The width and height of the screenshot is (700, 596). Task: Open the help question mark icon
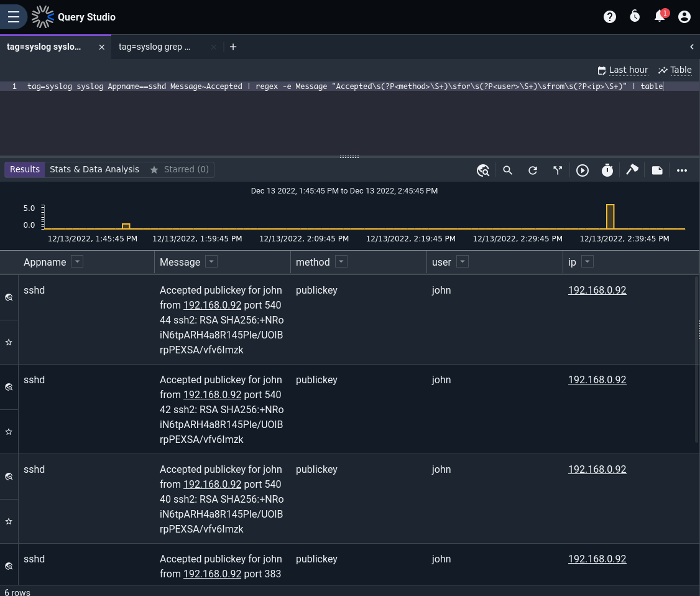[609, 17]
